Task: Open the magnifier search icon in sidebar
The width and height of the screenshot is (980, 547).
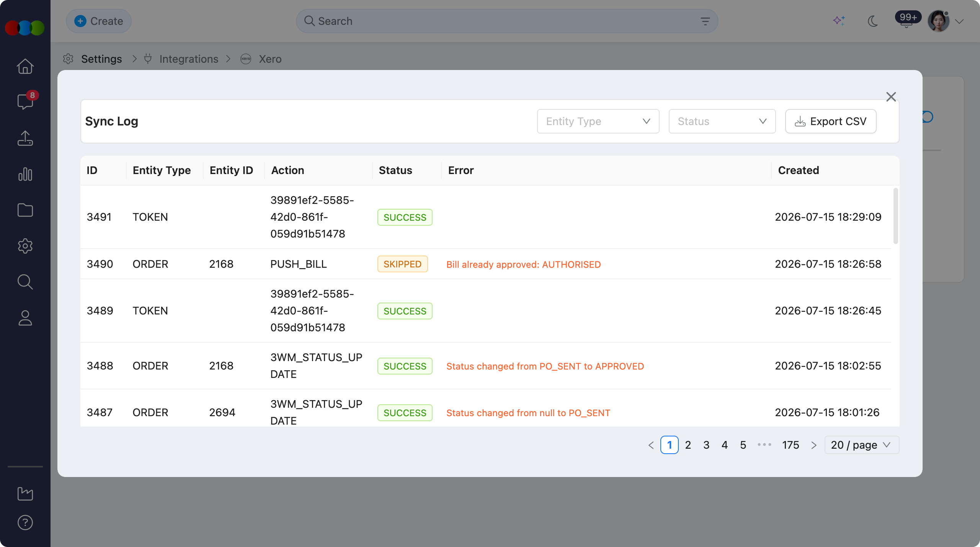Action: (x=25, y=282)
